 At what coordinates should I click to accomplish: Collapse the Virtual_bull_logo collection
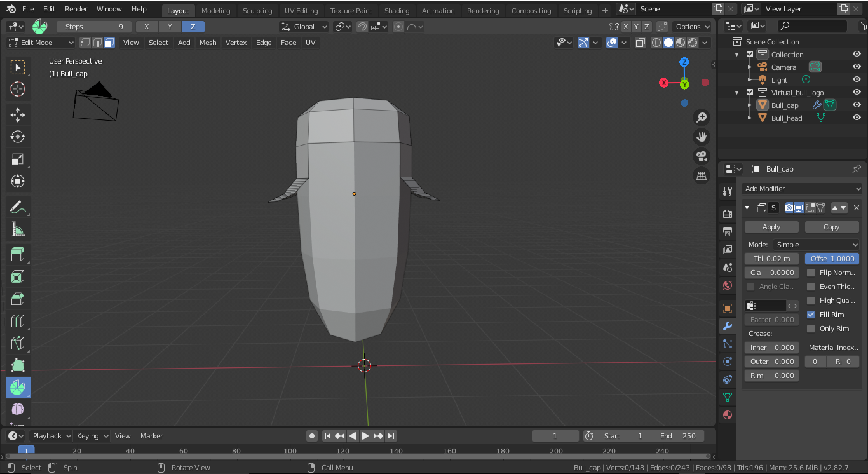point(737,93)
